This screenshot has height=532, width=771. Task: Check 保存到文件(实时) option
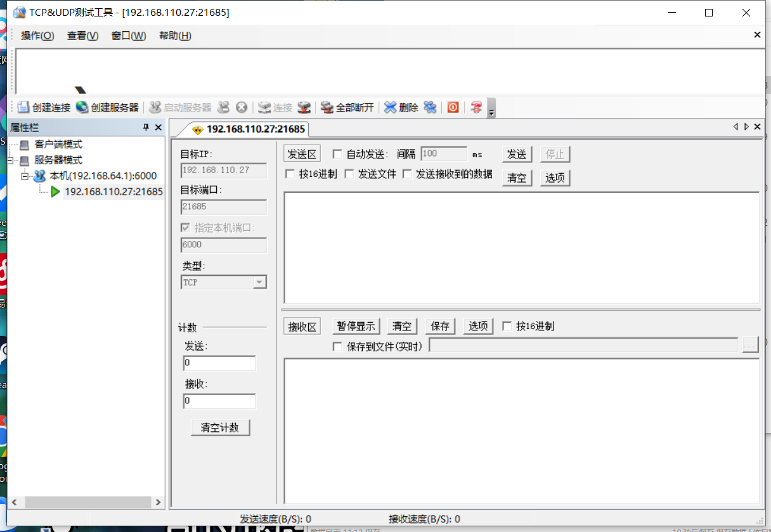(337, 346)
